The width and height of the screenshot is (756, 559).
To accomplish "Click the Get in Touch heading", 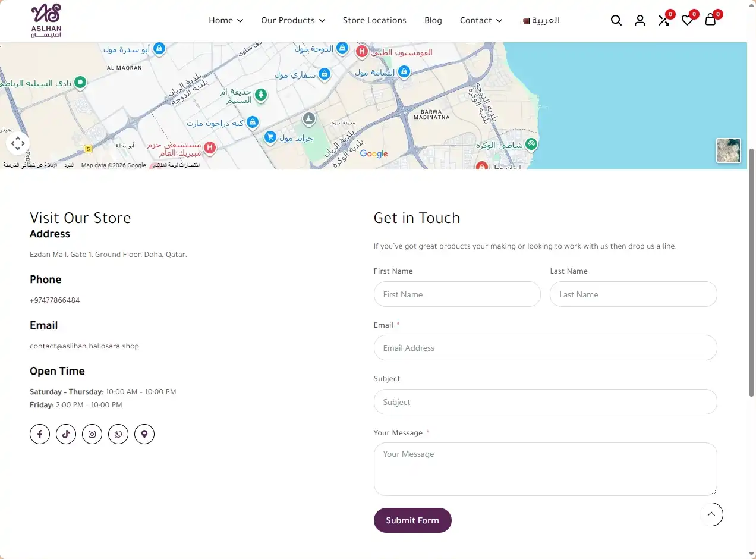I will pos(417,218).
